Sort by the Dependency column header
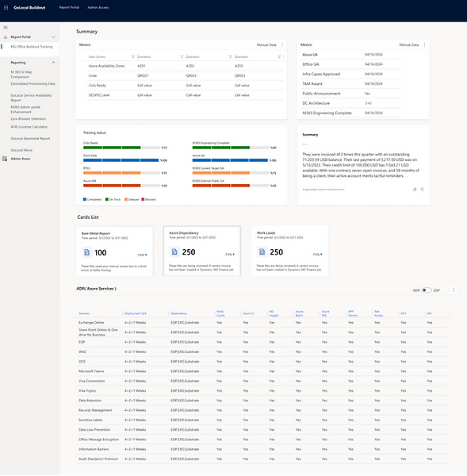Image resolution: width=467 pixels, height=476 pixels. point(178,313)
